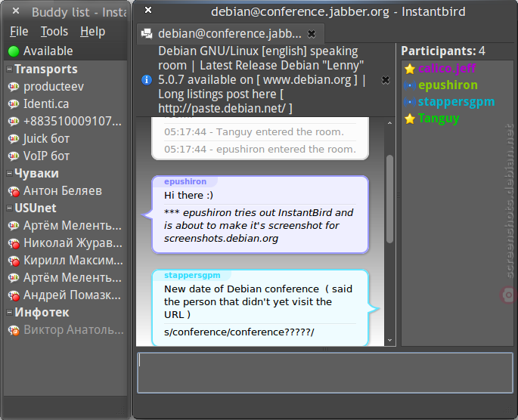518x420 pixels.
Task: Click the stappersgpm sender name in chat
Action: pyautogui.click(x=192, y=275)
